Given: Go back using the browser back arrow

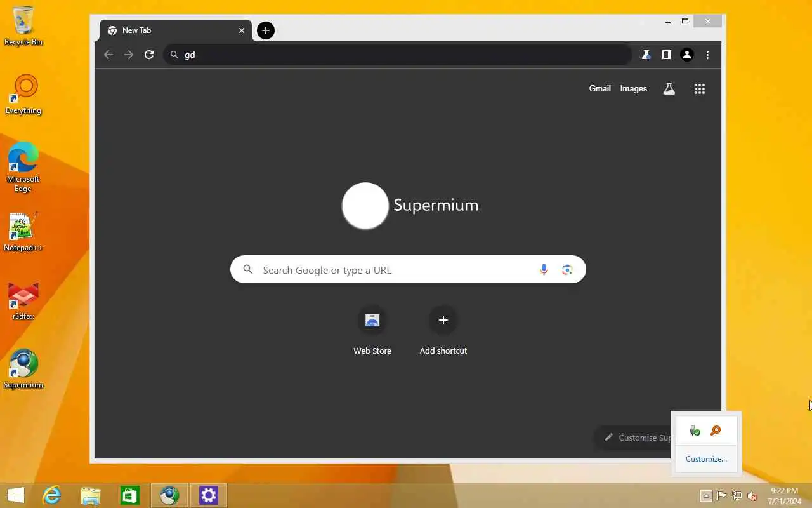Looking at the screenshot, I should [x=108, y=55].
